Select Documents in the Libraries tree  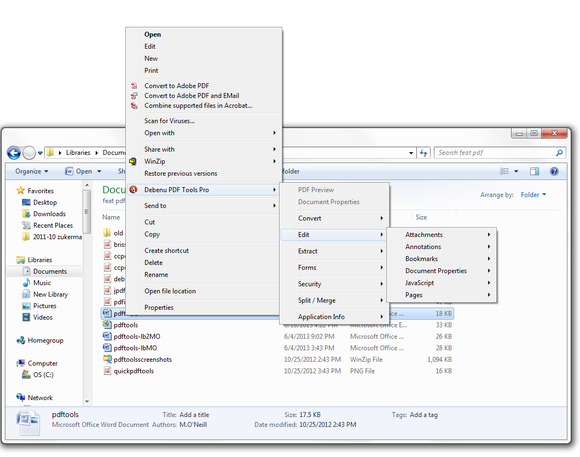coord(50,271)
